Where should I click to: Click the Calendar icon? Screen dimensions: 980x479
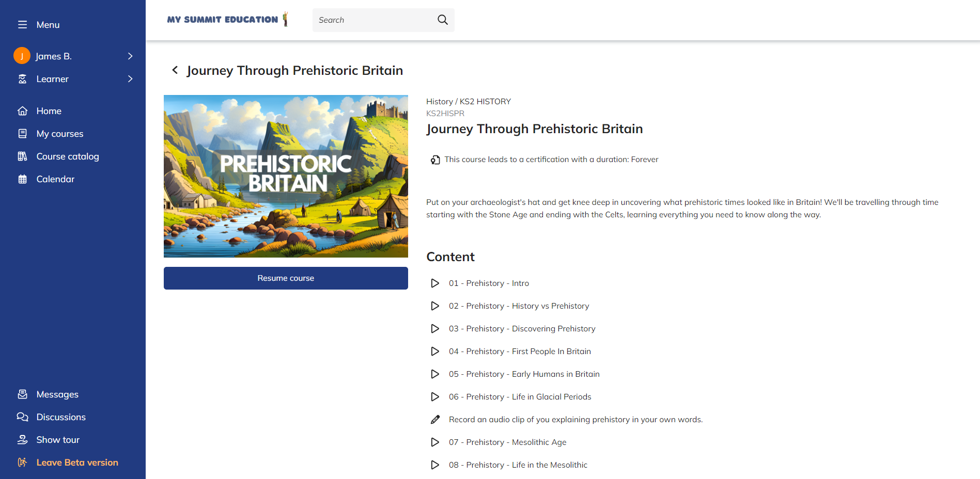[22, 179]
